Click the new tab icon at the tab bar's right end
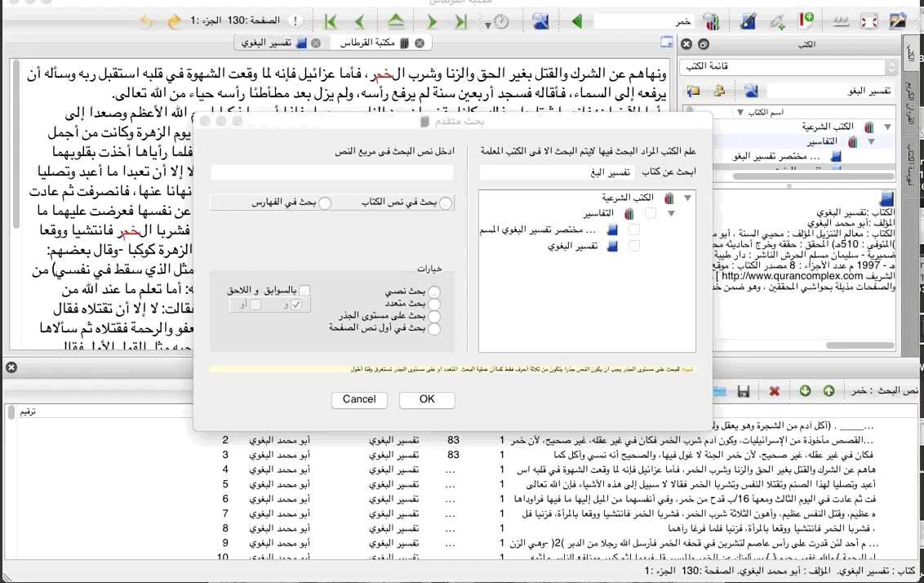The height and width of the screenshot is (583, 924). point(667,42)
